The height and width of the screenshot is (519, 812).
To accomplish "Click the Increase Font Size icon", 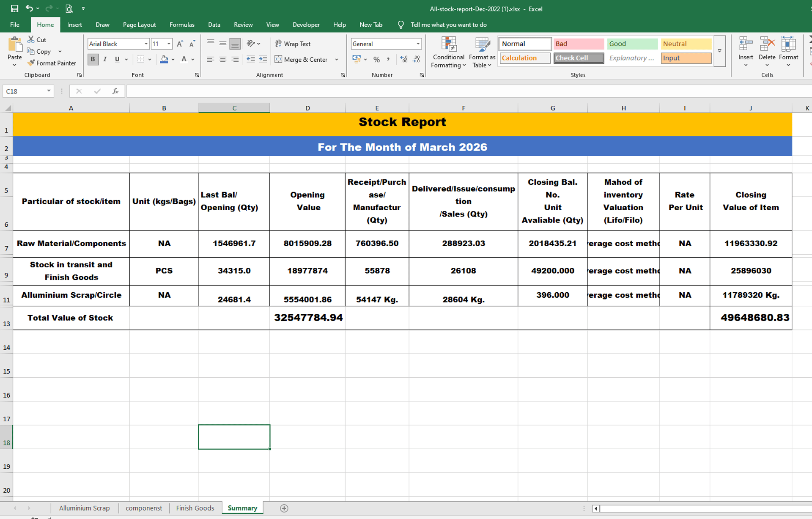I will tap(180, 44).
